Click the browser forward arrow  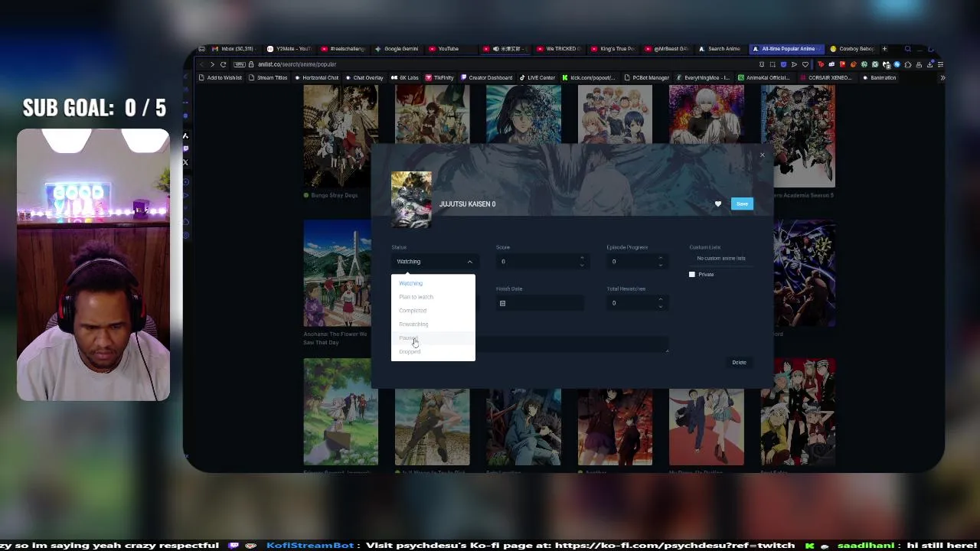[212, 64]
